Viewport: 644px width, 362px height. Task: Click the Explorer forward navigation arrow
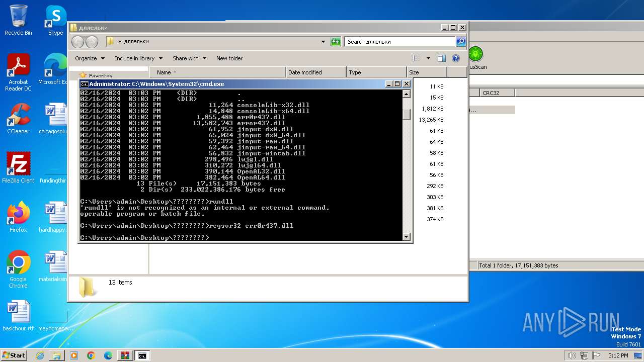click(x=92, y=42)
